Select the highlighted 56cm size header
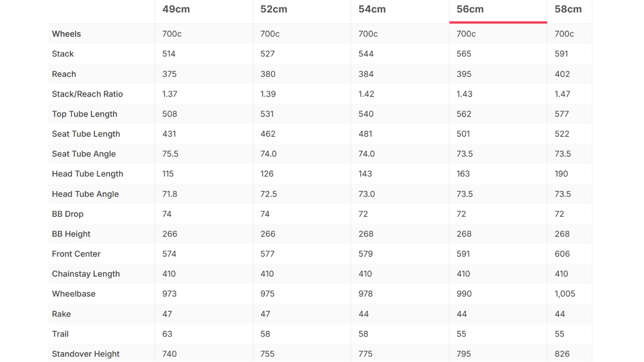Image resolution: width=644 pixels, height=362 pixels. (x=470, y=10)
